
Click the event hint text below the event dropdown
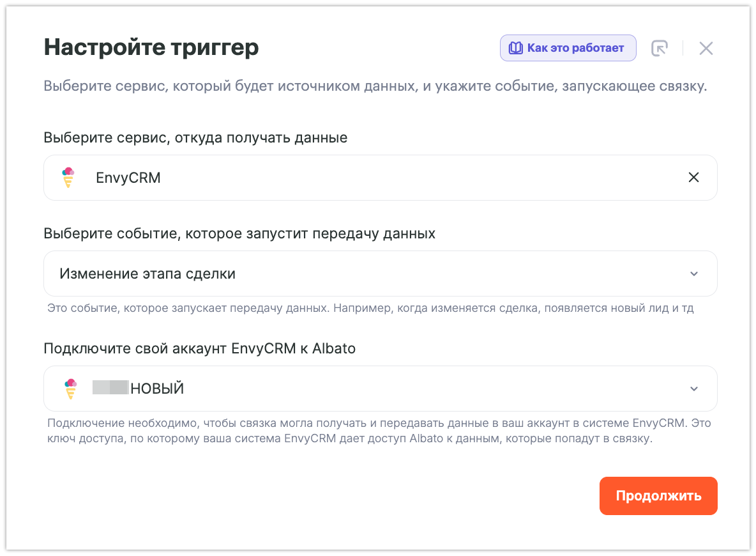coord(370,309)
